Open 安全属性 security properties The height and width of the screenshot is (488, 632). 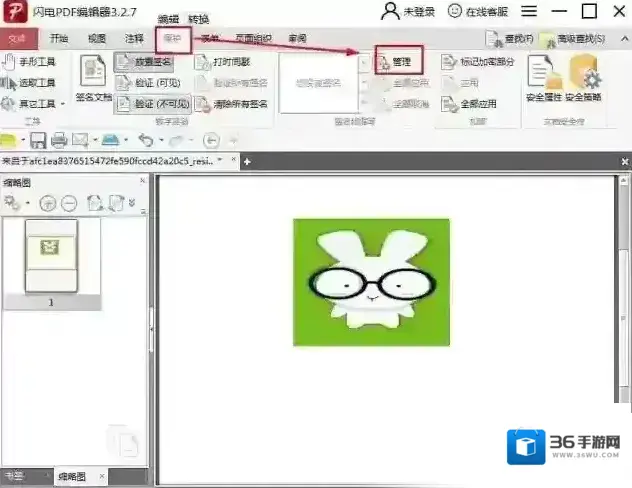pyautogui.click(x=544, y=78)
